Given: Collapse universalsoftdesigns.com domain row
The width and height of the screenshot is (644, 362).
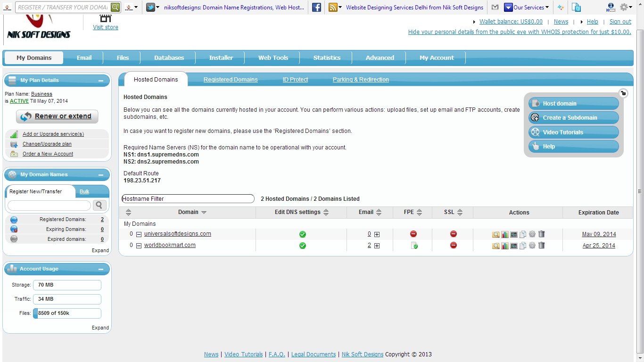Looking at the screenshot, I should click(x=139, y=234).
